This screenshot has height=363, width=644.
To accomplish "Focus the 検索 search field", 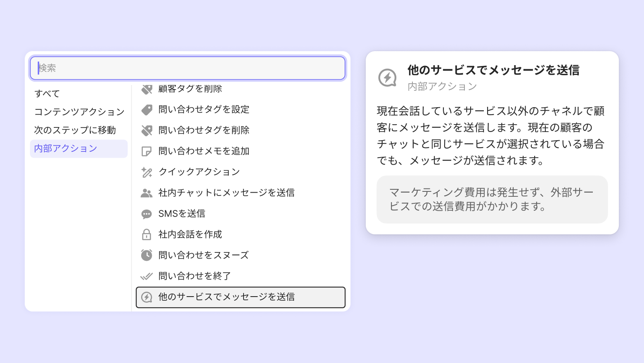I will pyautogui.click(x=188, y=68).
